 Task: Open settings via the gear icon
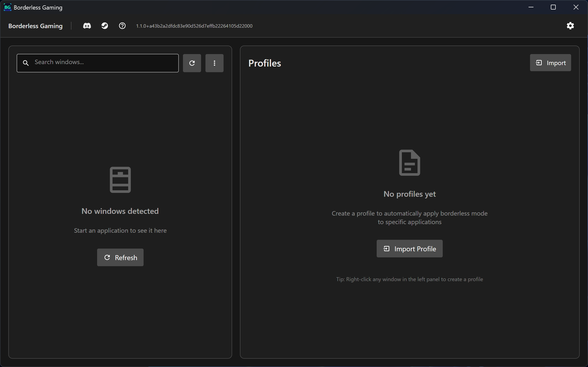(570, 26)
